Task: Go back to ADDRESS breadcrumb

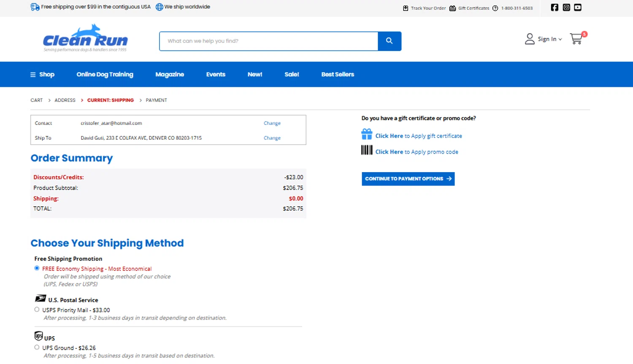Action: pyautogui.click(x=65, y=100)
